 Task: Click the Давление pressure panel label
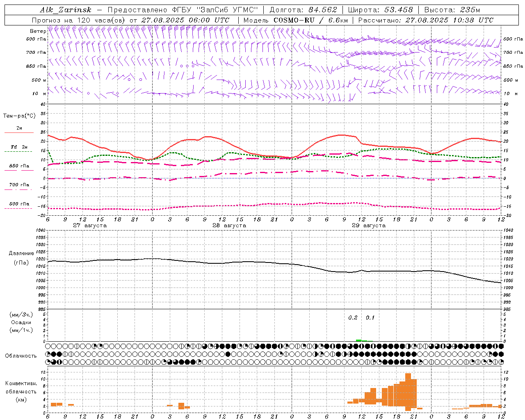21,253
